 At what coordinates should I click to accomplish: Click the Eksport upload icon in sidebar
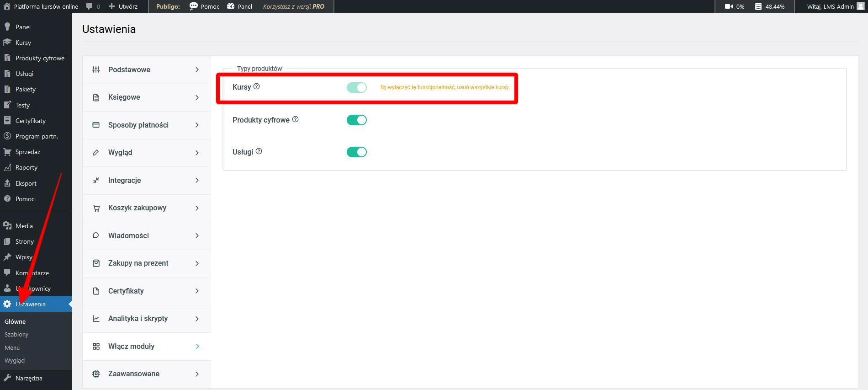pos(7,183)
